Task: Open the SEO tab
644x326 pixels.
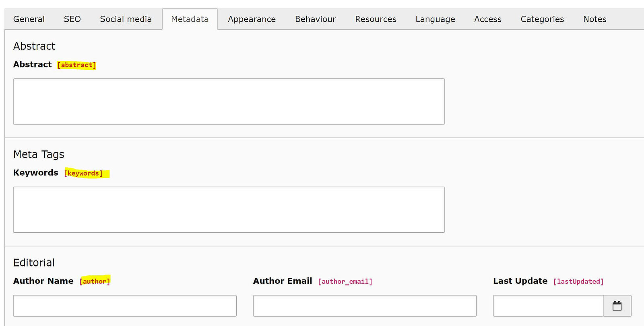Action: (72, 19)
